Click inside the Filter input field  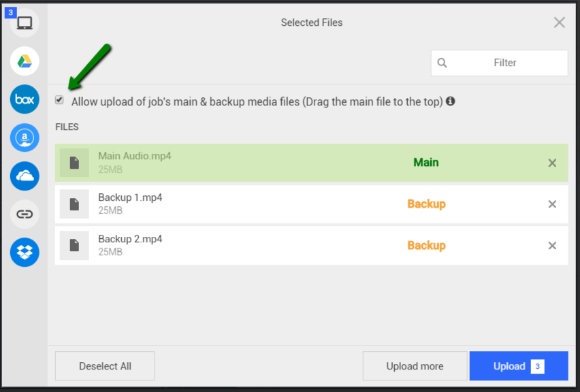pos(504,63)
